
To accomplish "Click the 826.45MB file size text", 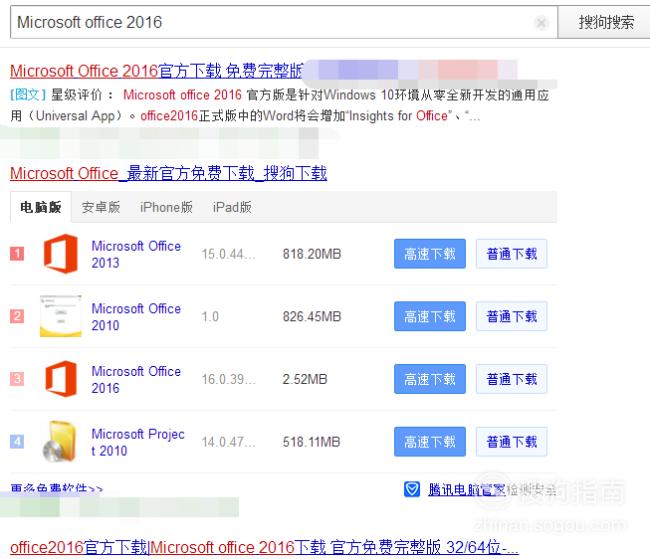I will pyautogui.click(x=312, y=316).
